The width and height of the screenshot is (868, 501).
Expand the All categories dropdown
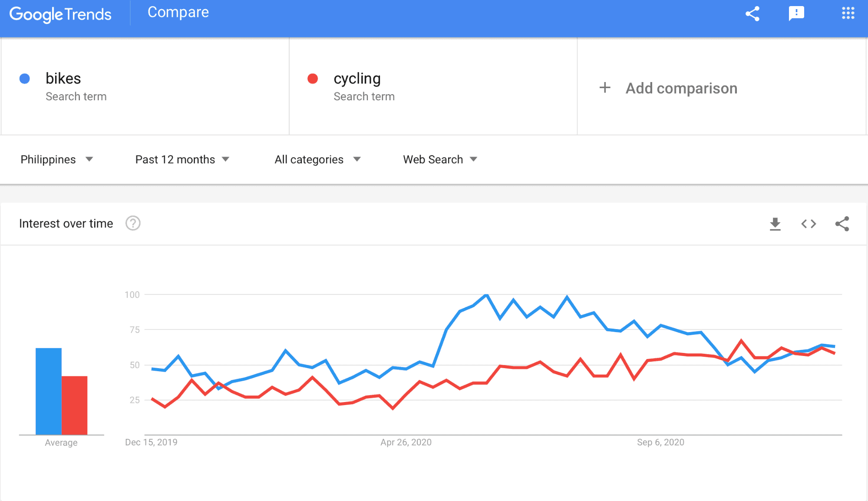point(318,159)
